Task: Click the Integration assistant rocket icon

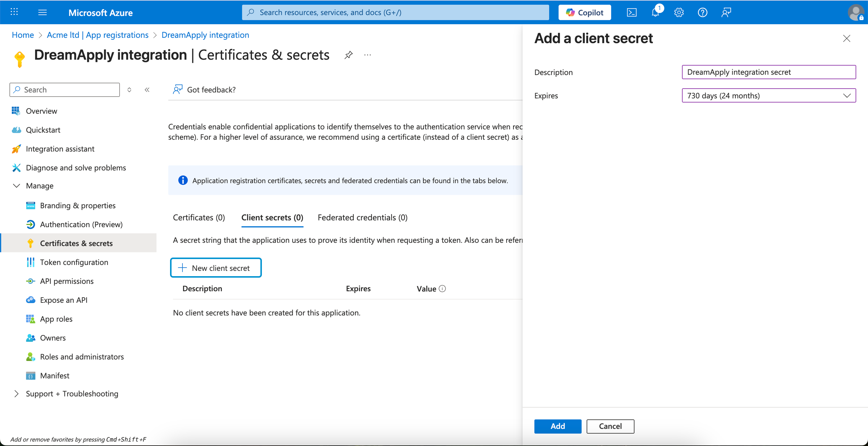Action: click(16, 149)
